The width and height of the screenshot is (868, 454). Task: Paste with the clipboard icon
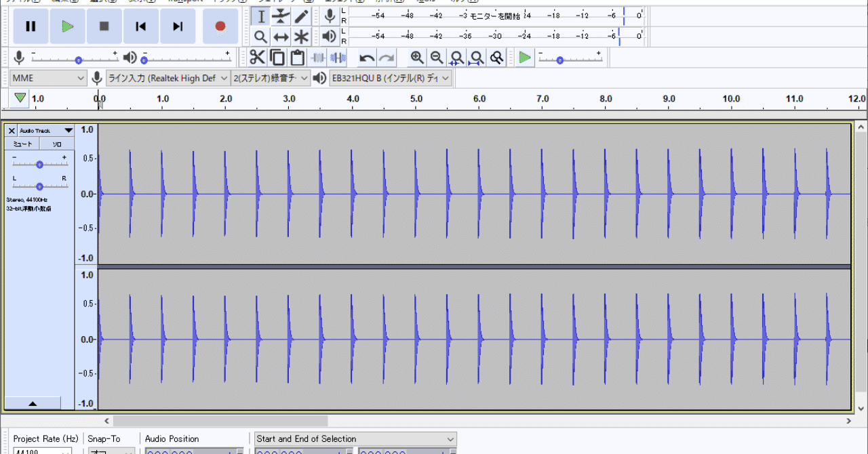[x=297, y=58]
